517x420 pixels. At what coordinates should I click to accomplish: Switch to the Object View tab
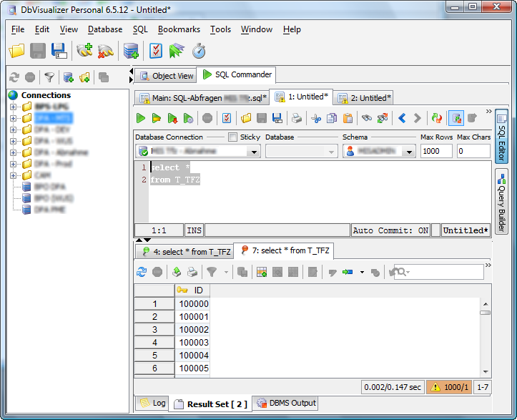[166, 76]
